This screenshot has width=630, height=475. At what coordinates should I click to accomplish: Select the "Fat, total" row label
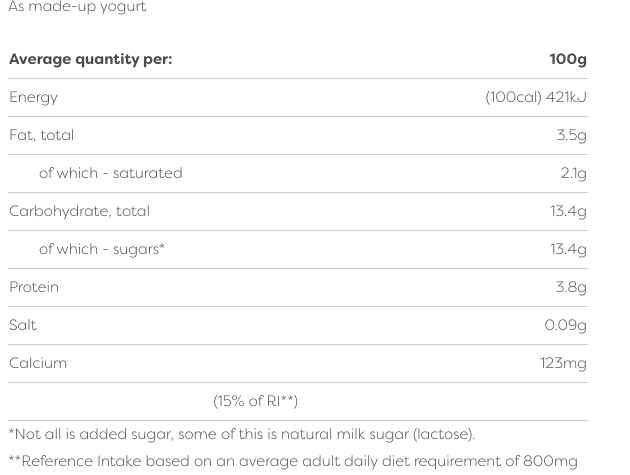tap(41, 135)
